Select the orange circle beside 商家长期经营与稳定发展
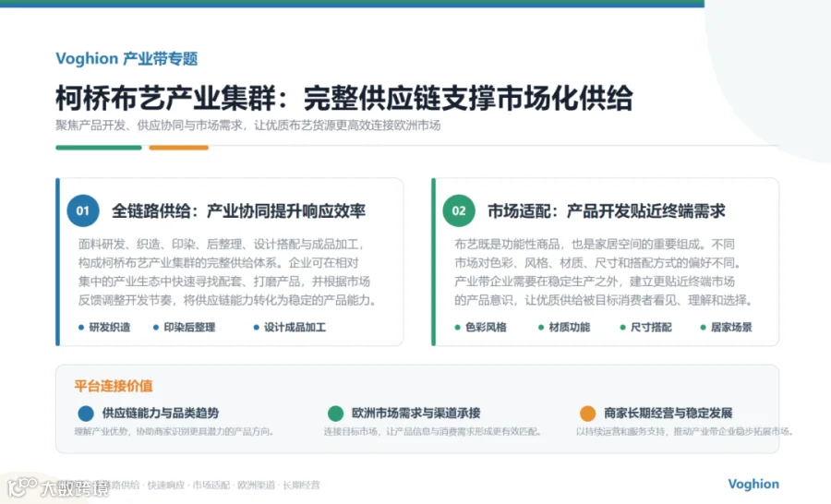Image resolution: width=831 pixels, height=504 pixels. click(x=588, y=413)
